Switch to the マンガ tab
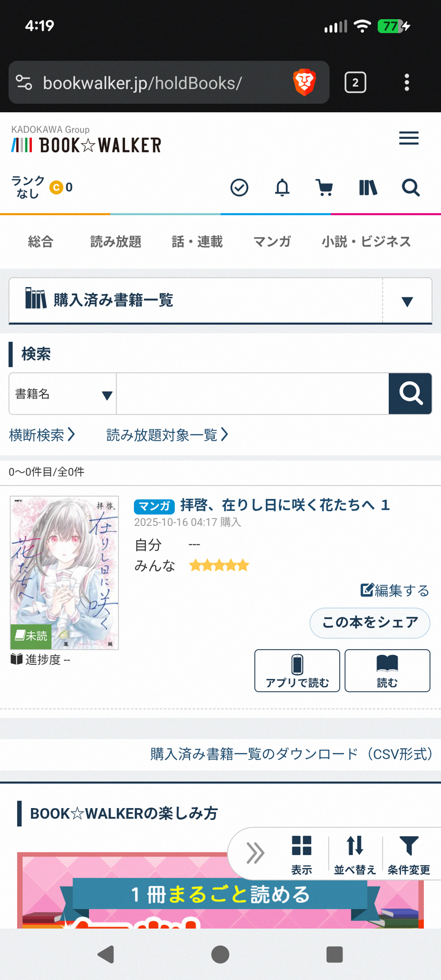The height and width of the screenshot is (980, 441). pyautogui.click(x=272, y=242)
